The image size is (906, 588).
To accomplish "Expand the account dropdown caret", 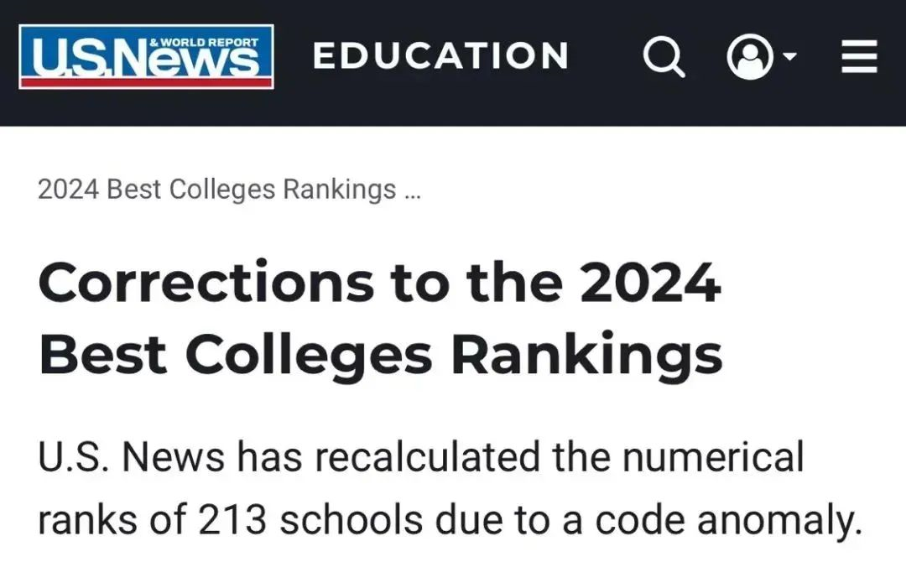I will (x=789, y=57).
